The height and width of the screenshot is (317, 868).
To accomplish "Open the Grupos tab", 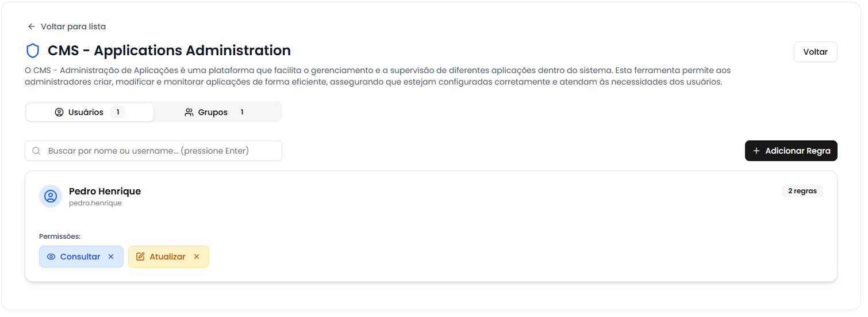I will (x=213, y=112).
